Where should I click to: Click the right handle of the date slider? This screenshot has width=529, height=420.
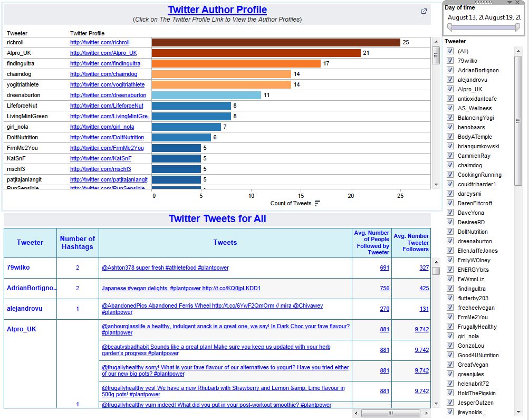(x=517, y=27)
